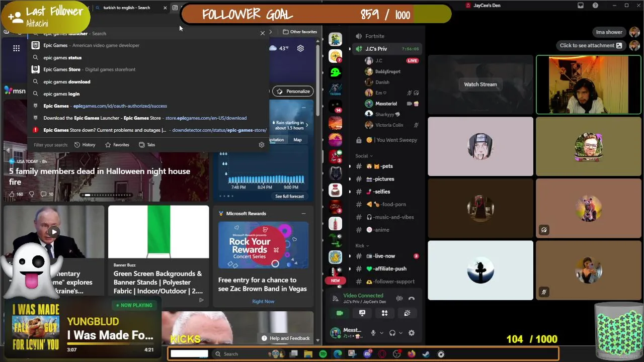Select epic games login suggestion
This screenshot has width=644, height=362.
point(149,94)
